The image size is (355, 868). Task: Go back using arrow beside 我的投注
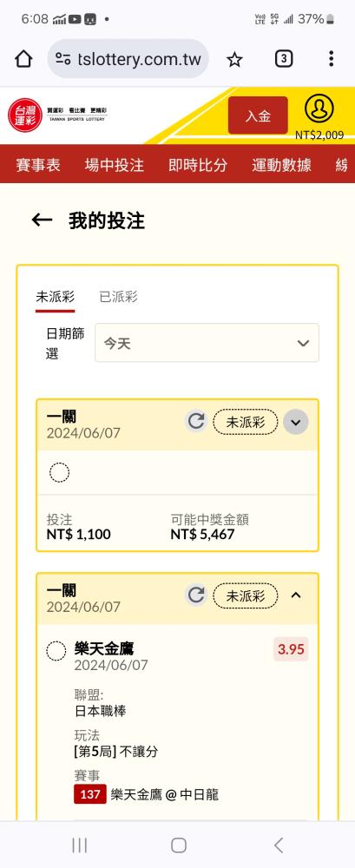coord(42,220)
